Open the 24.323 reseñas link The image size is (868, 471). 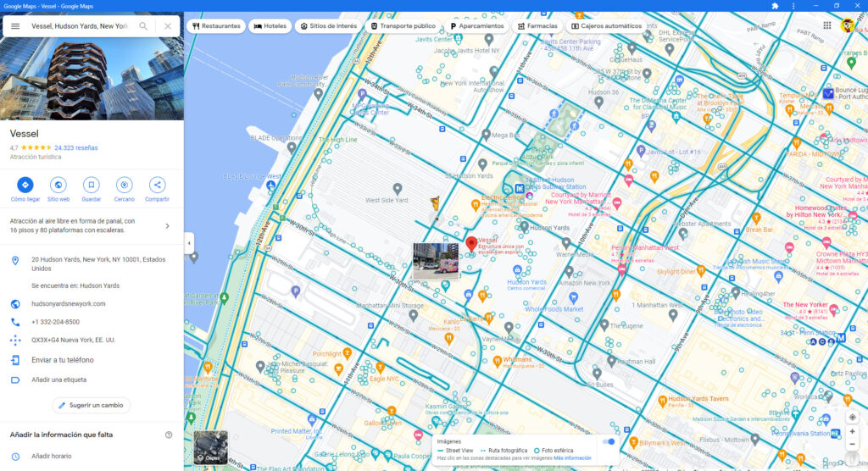tap(75, 147)
